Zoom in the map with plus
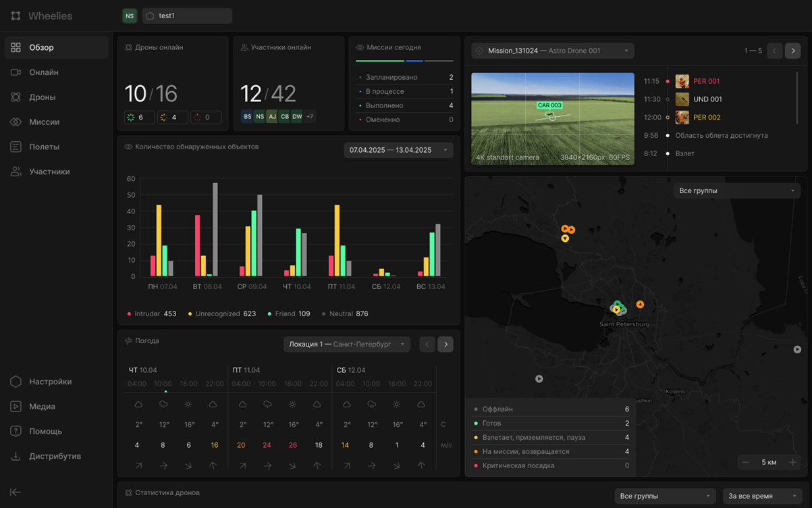 792,462
